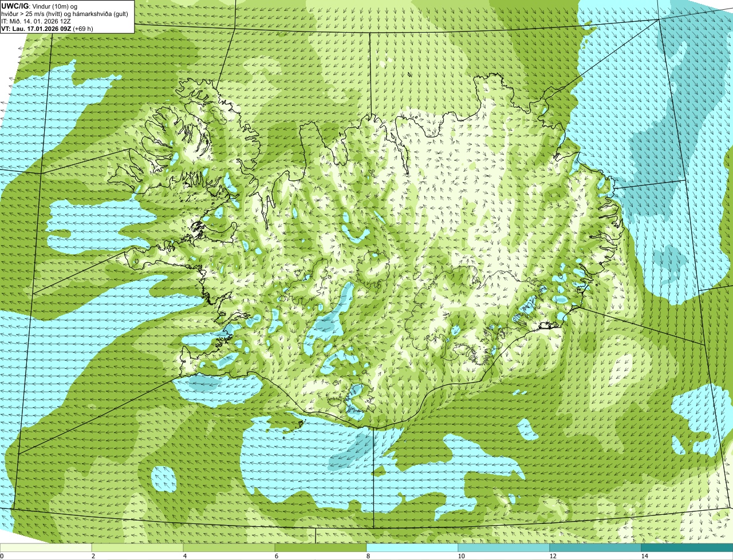Click the 'IT: Mið. 14. 01. 2026 12Z' line

[x=36, y=21]
